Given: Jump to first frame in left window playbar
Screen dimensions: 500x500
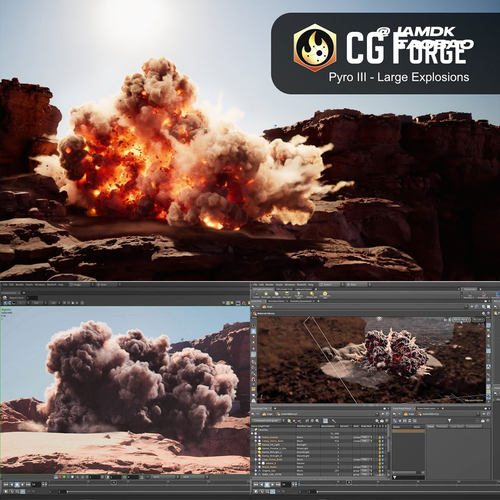Looking at the screenshot, I should click(6, 485).
